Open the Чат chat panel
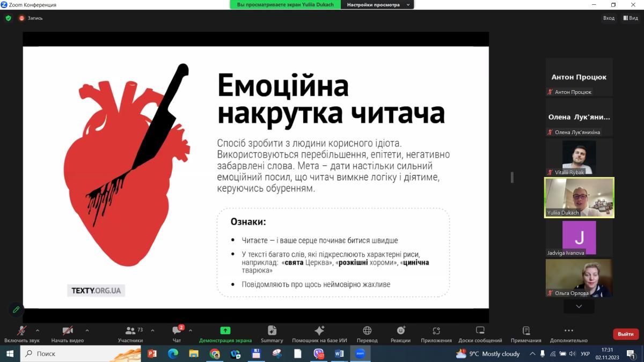Viewport: 644px width, 362px height. [x=177, y=334]
